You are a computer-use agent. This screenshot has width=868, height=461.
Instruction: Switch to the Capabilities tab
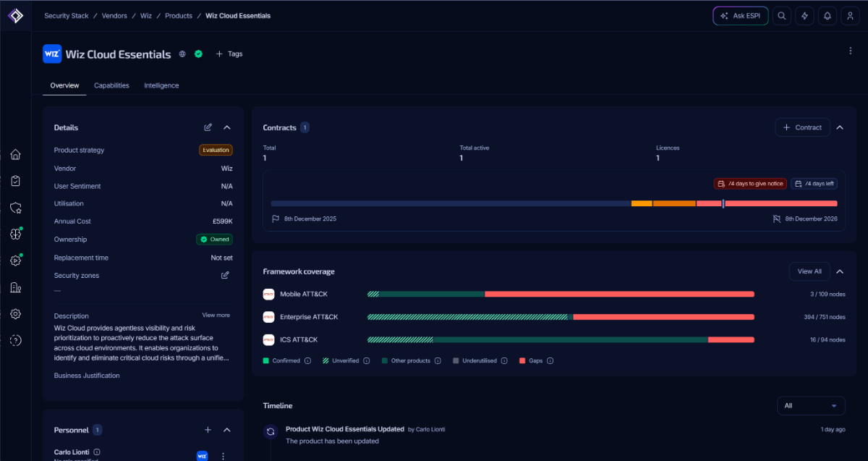tap(111, 85)
